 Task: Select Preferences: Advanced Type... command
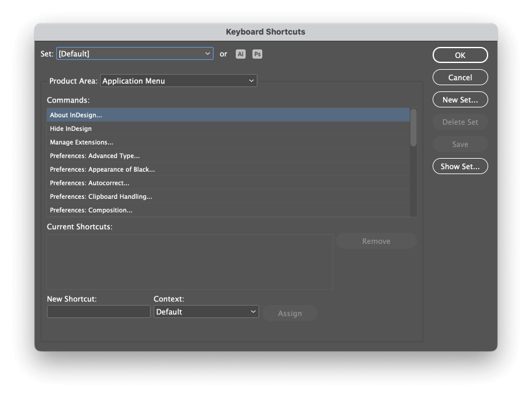[228, 156]
